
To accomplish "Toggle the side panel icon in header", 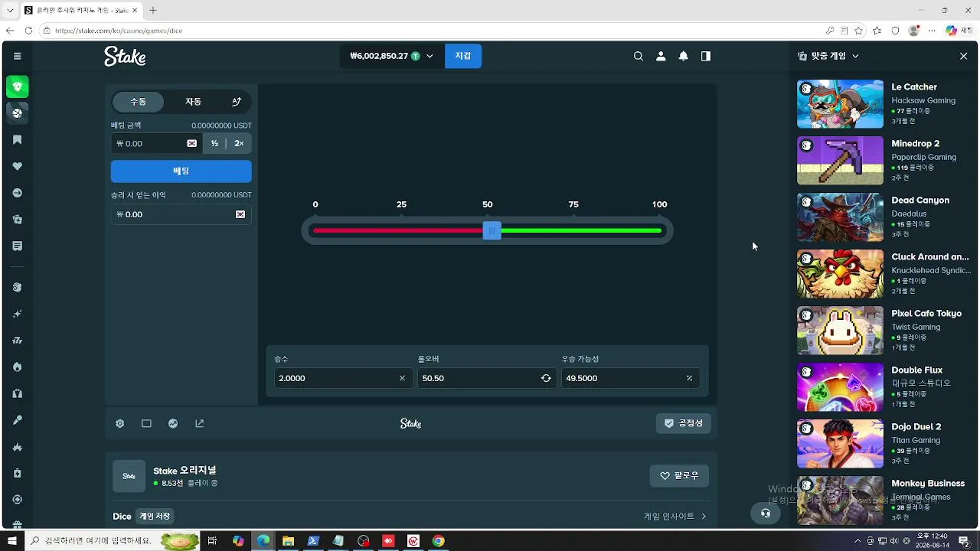I will coord(706,56).
